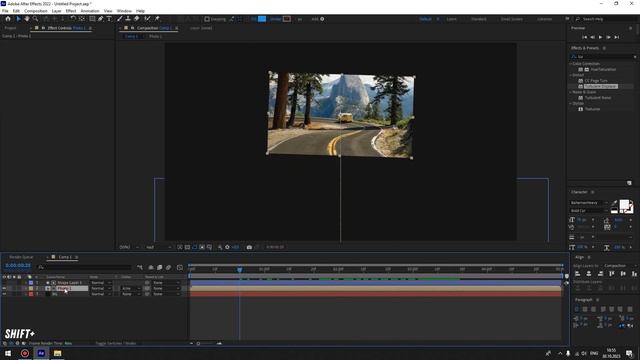Select the Type text tool
640x360 pixels.
(109, 19)
